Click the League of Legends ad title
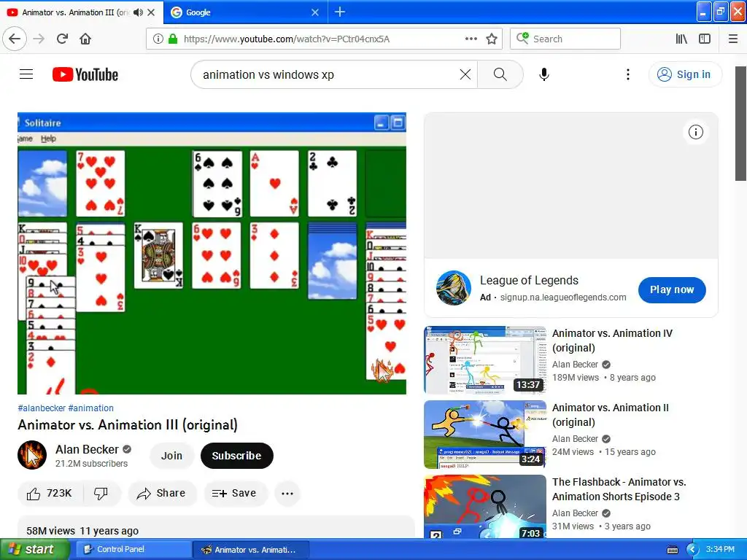This screenshot has width=747, height=560. (529, 281)
